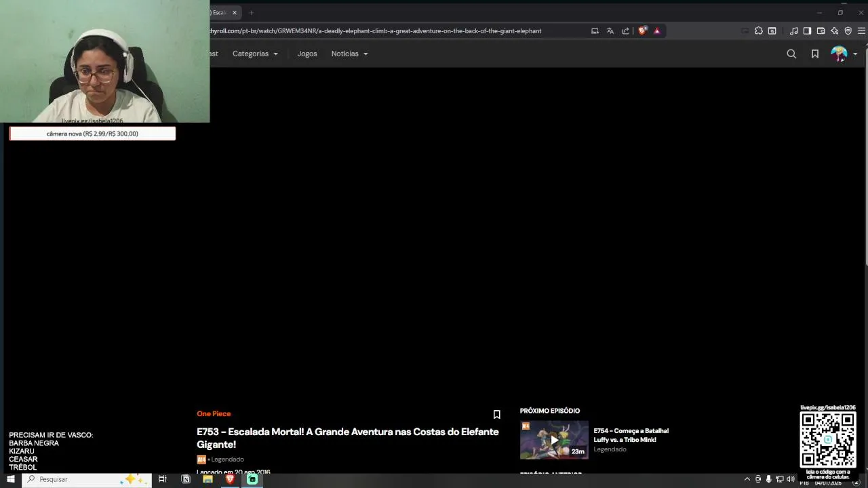Image resolution: width=868 pixels, height=488 pixels.
Task: Click the browser address bar URL
Action: [376, 30]
